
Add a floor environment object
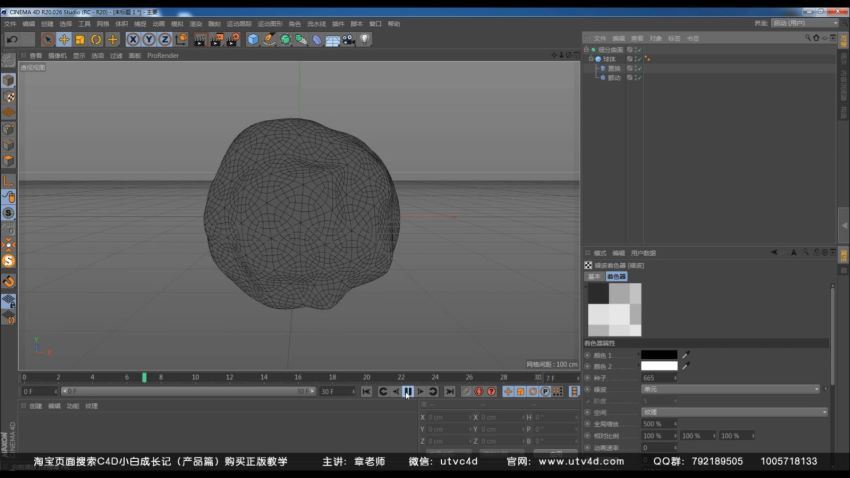(x=332, y=40)
